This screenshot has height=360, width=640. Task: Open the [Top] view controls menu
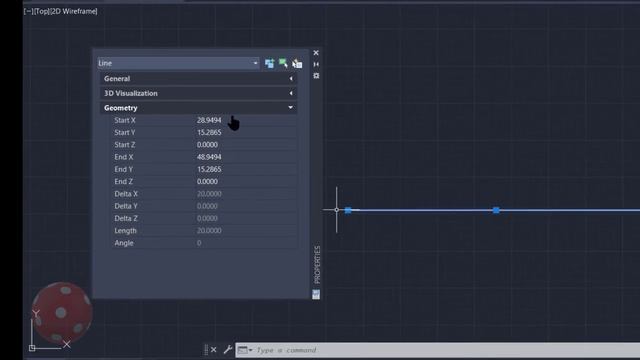click(41, 11)
